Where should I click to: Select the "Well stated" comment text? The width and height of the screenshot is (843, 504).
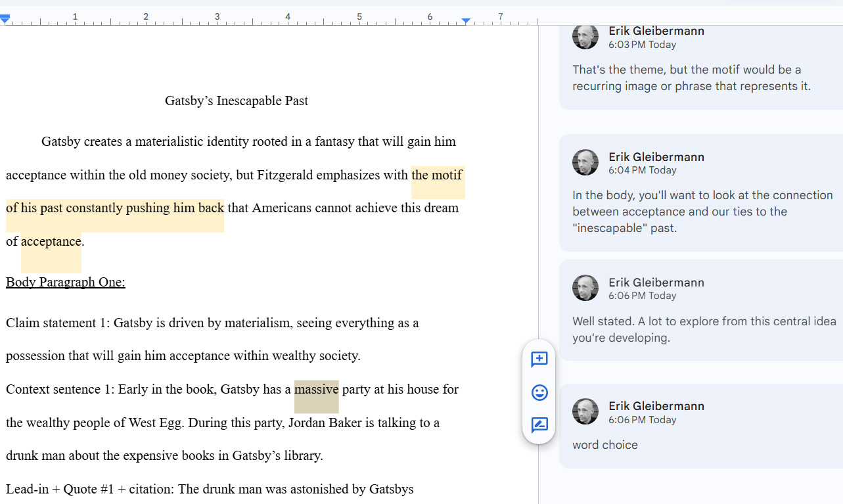click(x=703, y=329)
